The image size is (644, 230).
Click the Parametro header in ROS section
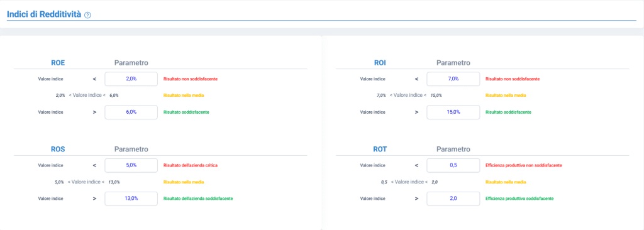[x=131, y=150]
